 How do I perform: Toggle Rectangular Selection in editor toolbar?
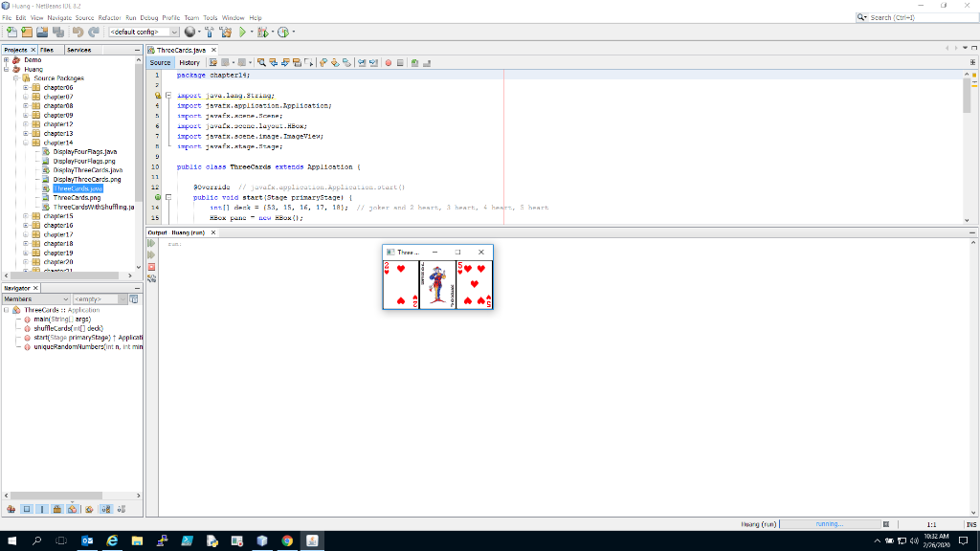pos(308,62)
